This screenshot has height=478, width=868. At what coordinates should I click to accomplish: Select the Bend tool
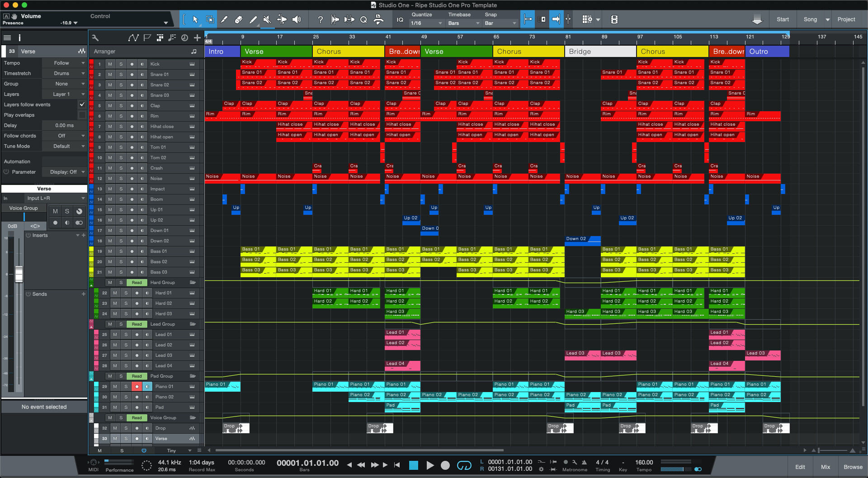(282, 19)
